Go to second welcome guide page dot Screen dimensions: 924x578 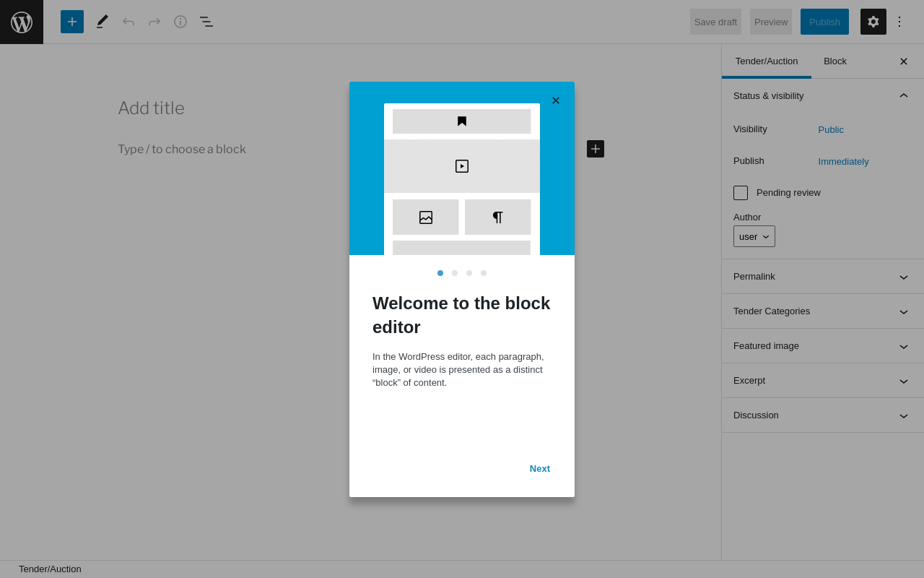(455, 273)
